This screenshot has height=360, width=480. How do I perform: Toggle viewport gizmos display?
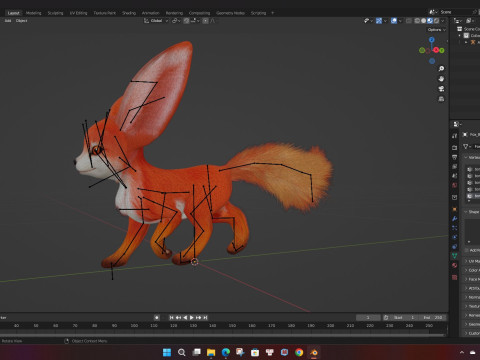[x=379, y=21]
